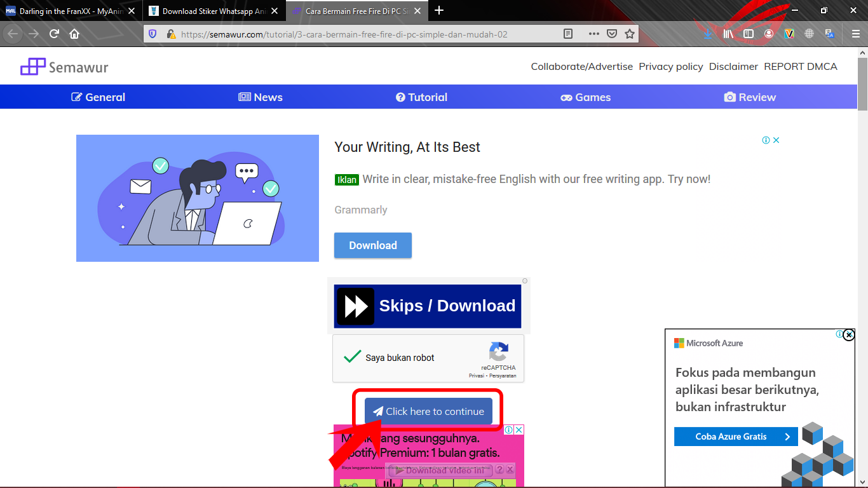Click the Azure ad Fokus pada membangun text
868x488 pixels.
click(747, 390)
